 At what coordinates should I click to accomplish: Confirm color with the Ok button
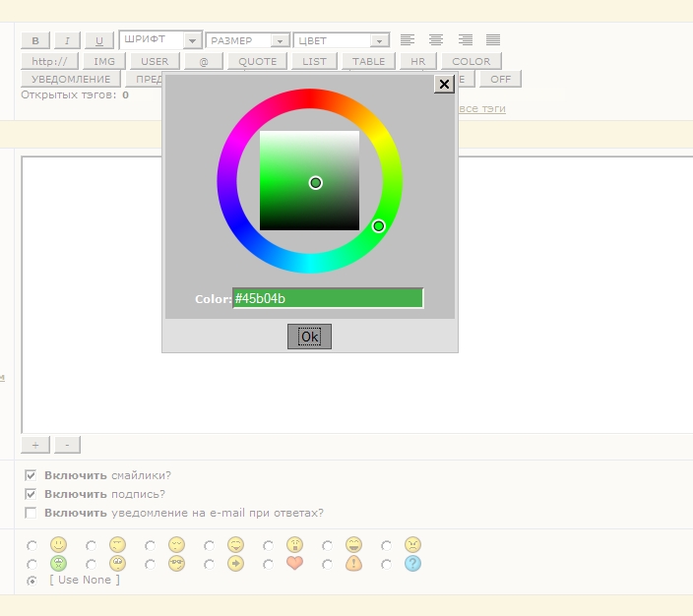(309, 337)
